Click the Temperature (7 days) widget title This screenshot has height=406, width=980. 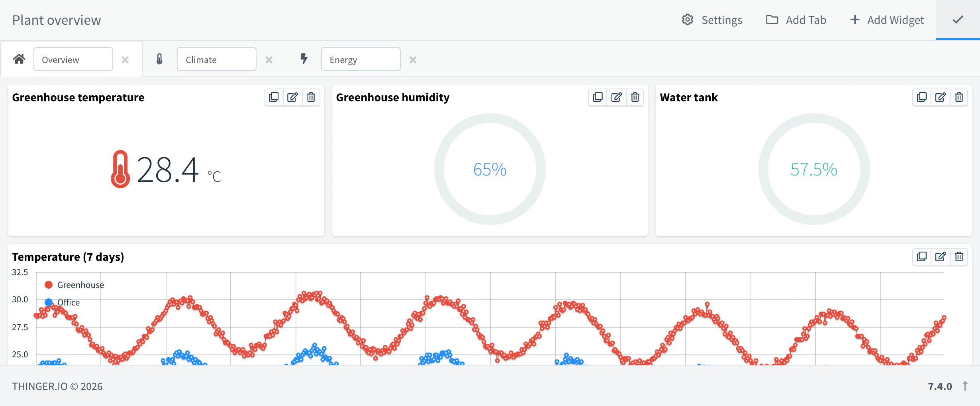[x=68, y=257]
